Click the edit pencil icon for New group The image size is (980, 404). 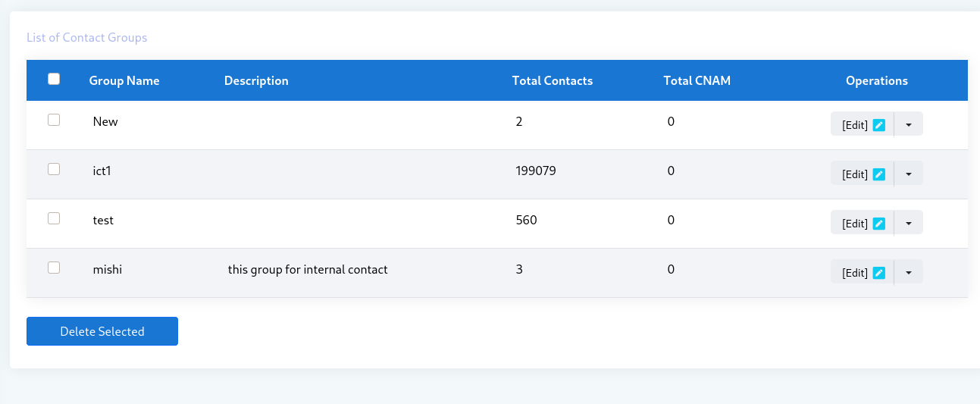[x=879, y=125]
